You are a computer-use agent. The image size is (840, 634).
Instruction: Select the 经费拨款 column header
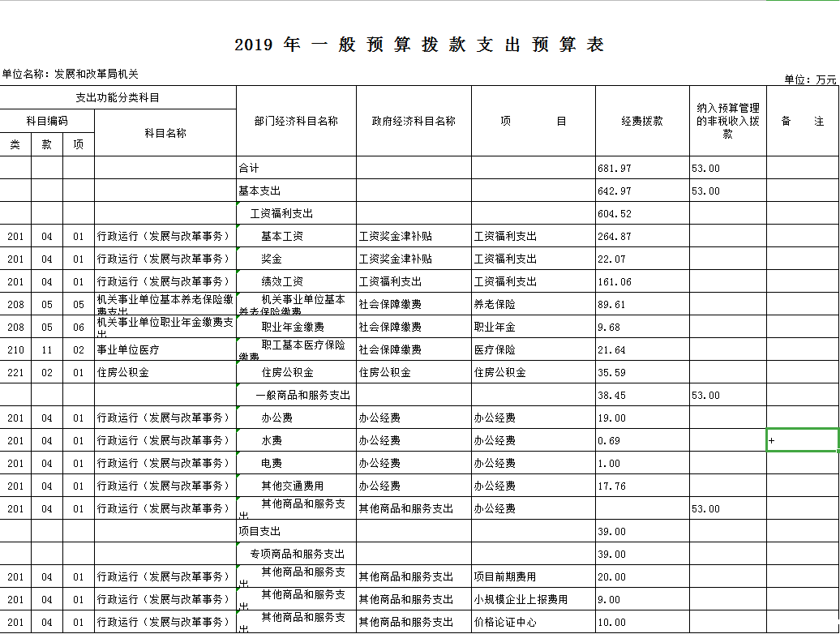pos(642,121)
